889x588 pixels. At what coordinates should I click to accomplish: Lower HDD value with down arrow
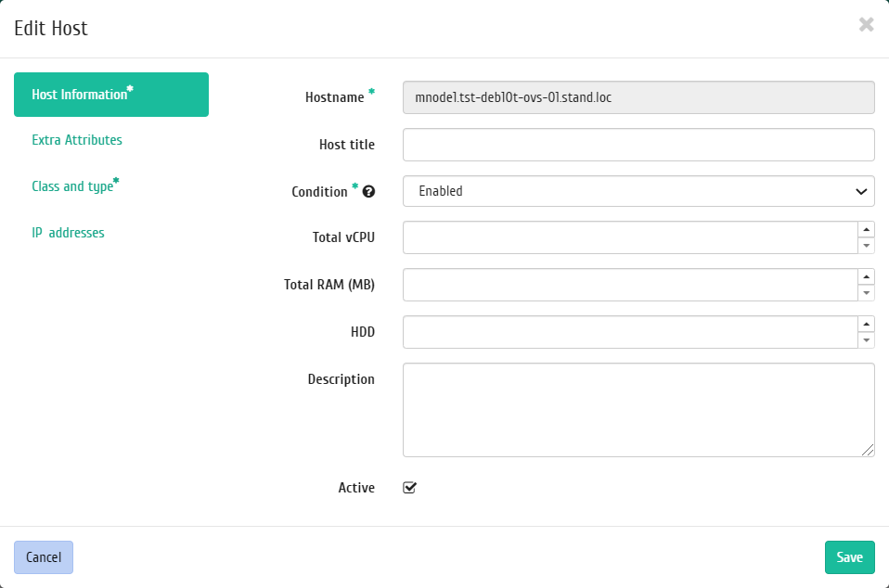(866, 339)
